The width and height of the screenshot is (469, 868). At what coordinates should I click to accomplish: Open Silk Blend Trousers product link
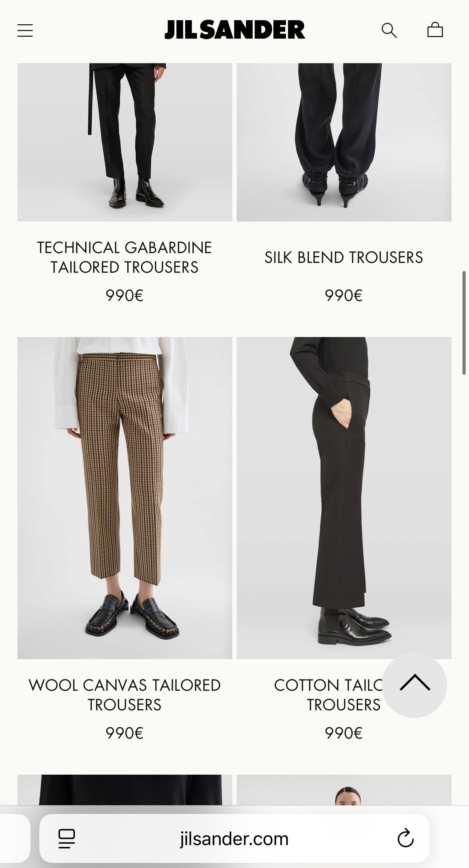tap(344, 257)
